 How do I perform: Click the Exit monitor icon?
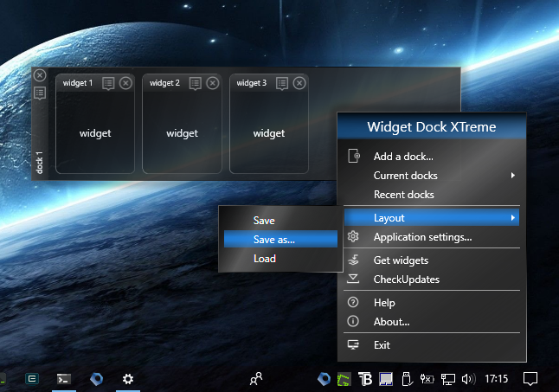[x=353, y=344]
